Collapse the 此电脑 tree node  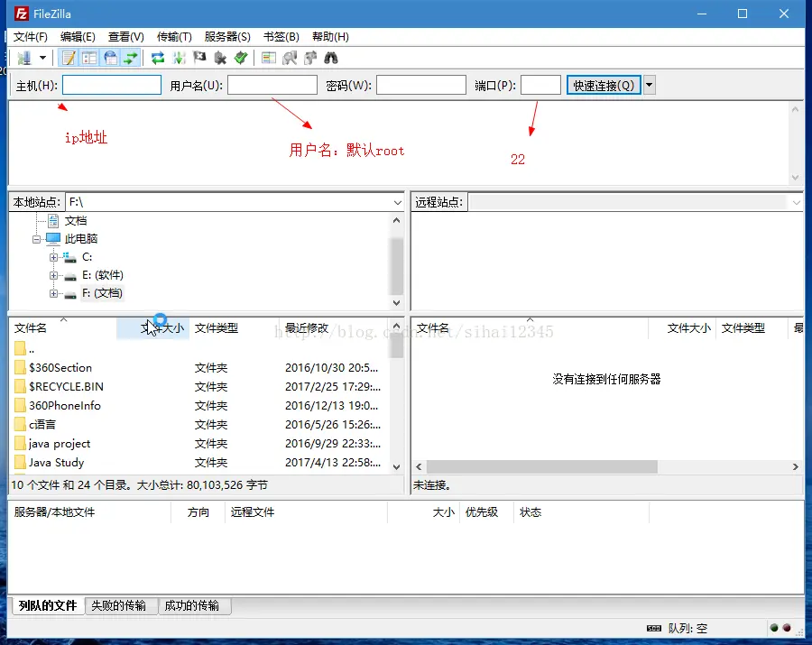(36, 239)
